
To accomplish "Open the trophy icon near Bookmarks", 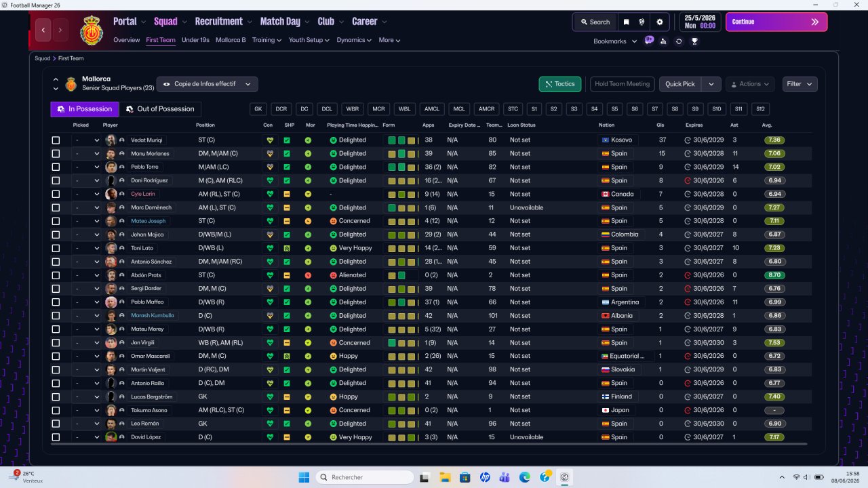I will click(x=694, y=41).
